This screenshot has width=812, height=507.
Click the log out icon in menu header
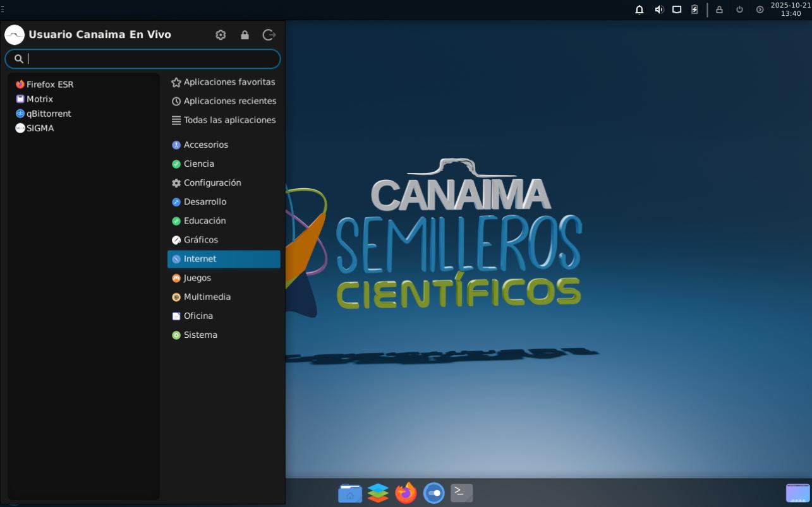pos(269,35)
